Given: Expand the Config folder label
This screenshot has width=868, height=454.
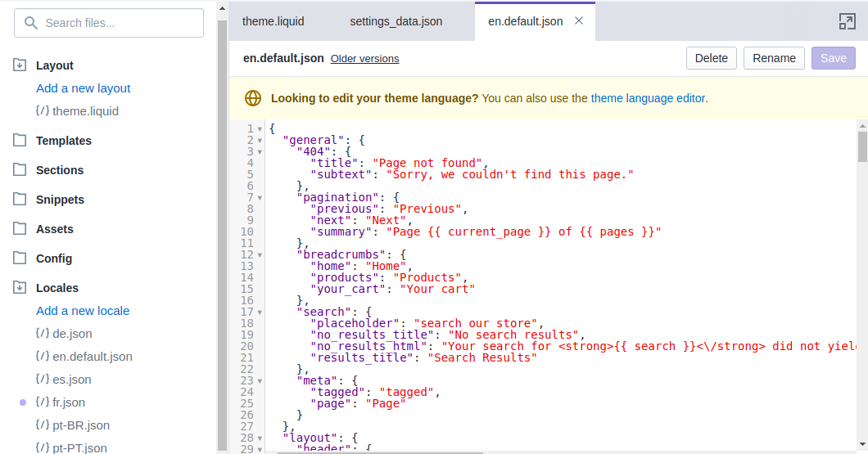Looking at the screenshot, I should [54, 258].
